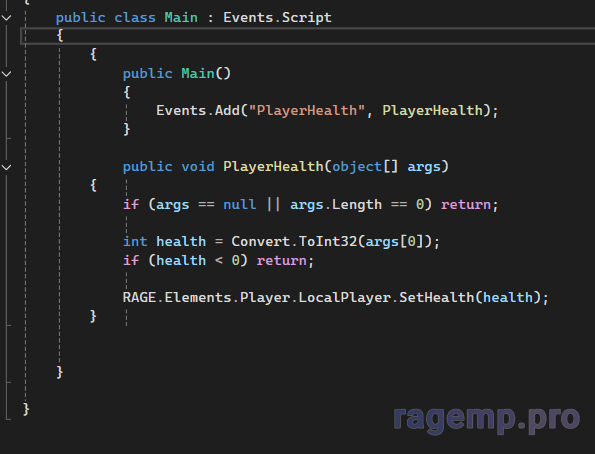Click the highlighted opening brace below class Main
Image resolution: width=595 pixels, height=454 pixels.
[60, 36]
